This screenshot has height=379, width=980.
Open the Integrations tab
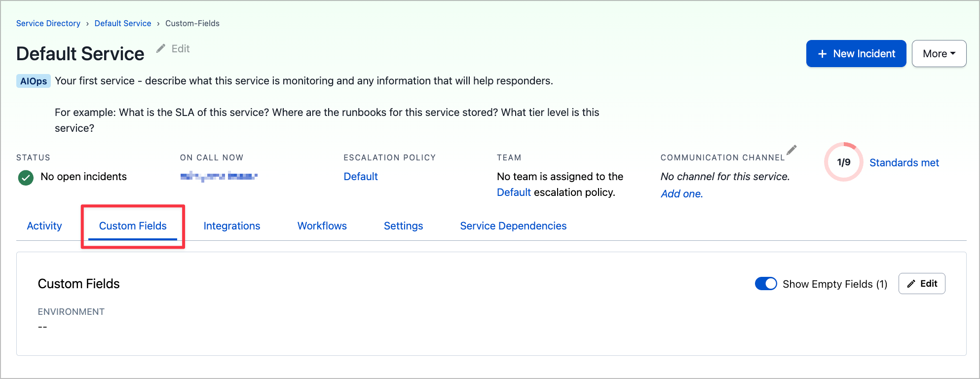point(232,226)
